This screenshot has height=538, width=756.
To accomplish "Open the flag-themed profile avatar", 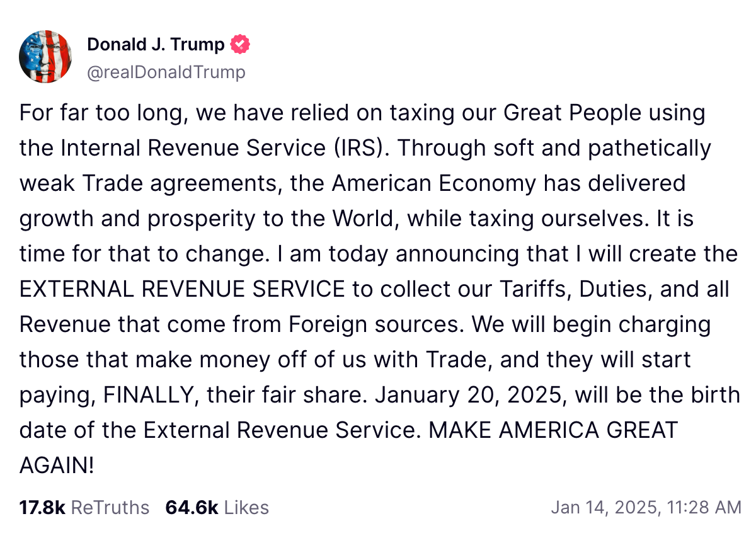I will 47,57.
